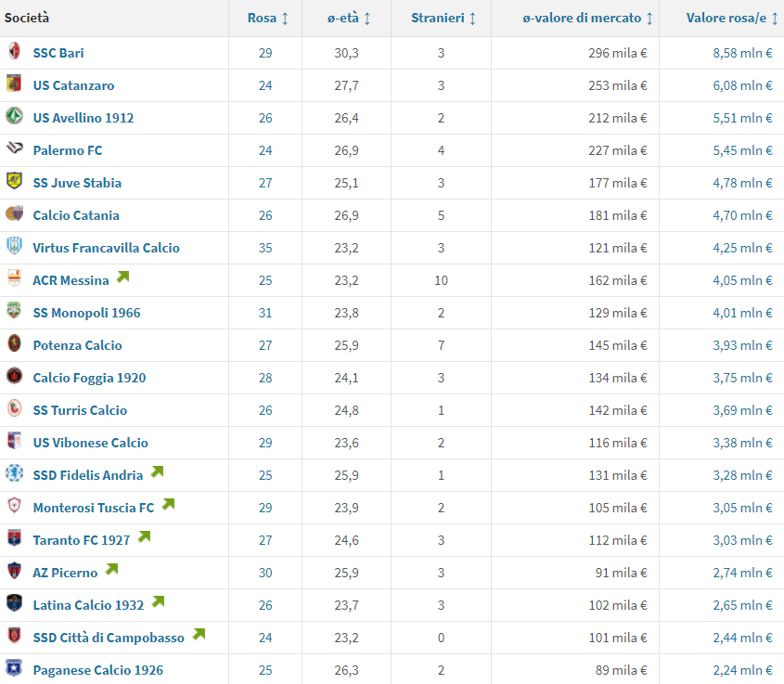Click the green promotion arrow beside Monterosi Tuscia

coord(169,504)
